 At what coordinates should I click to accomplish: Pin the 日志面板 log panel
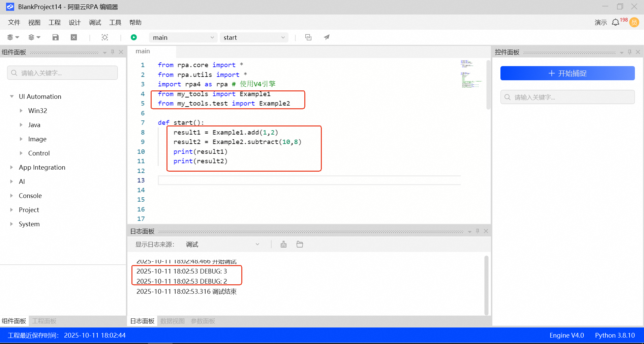(478, 231)
